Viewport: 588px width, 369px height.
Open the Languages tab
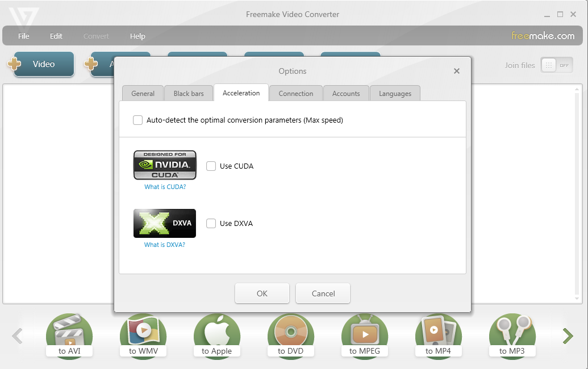click(x=395, y=94)
